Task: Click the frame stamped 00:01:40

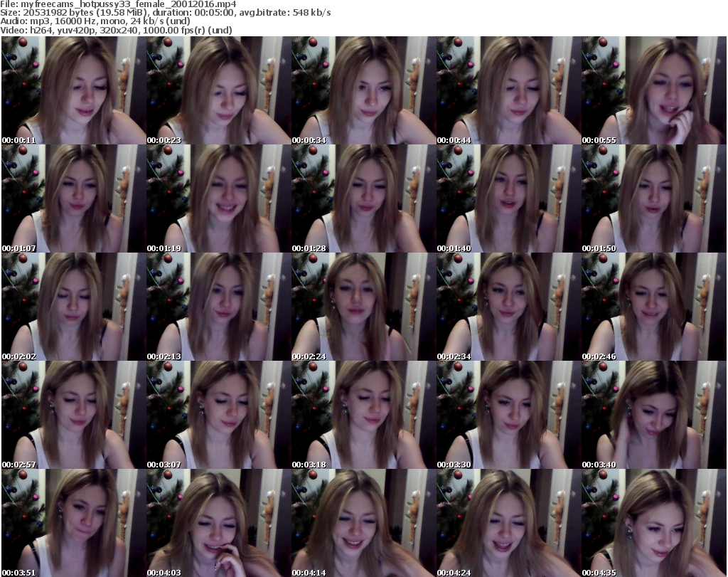Action: coord(508,198)
